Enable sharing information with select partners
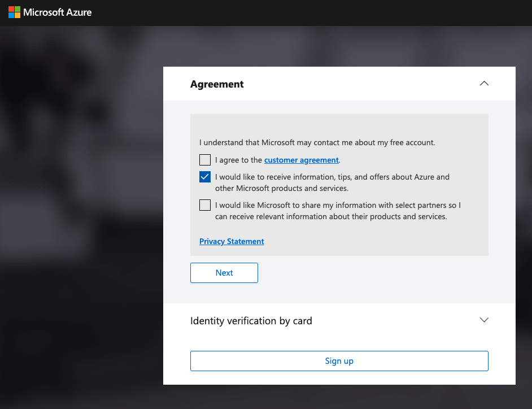 coord(205,205)
